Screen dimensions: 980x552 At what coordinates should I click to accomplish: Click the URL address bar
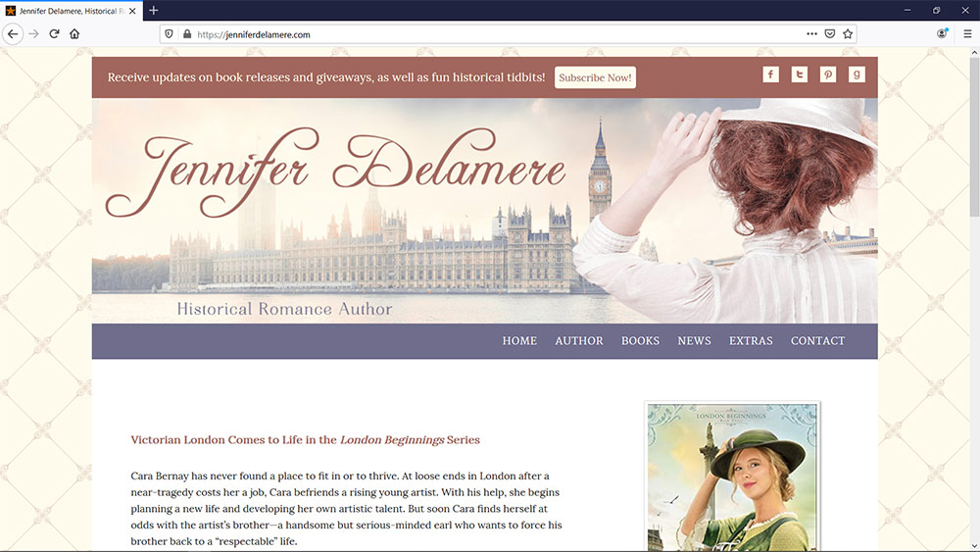click(490, 33)
